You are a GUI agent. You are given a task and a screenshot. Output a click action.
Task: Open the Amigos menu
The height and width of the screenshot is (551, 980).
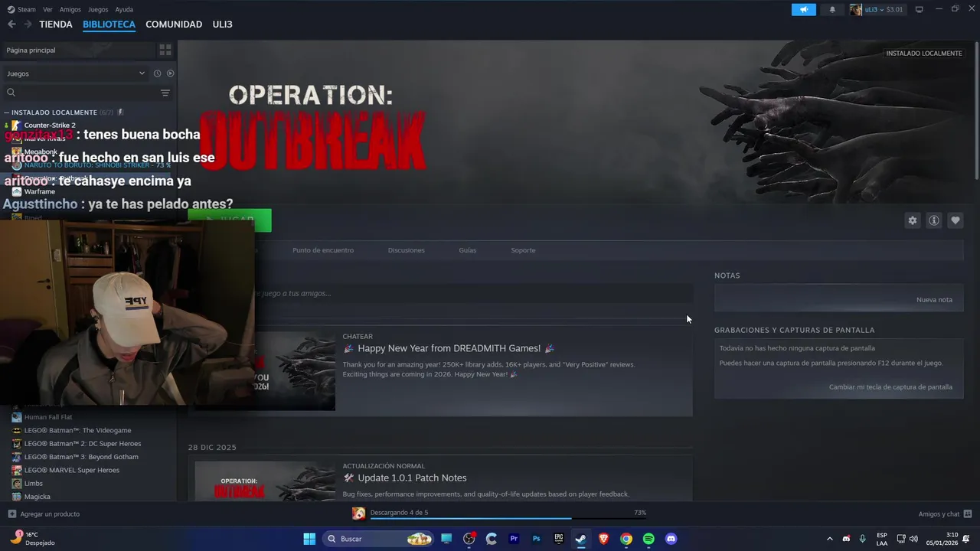point(70,9)
